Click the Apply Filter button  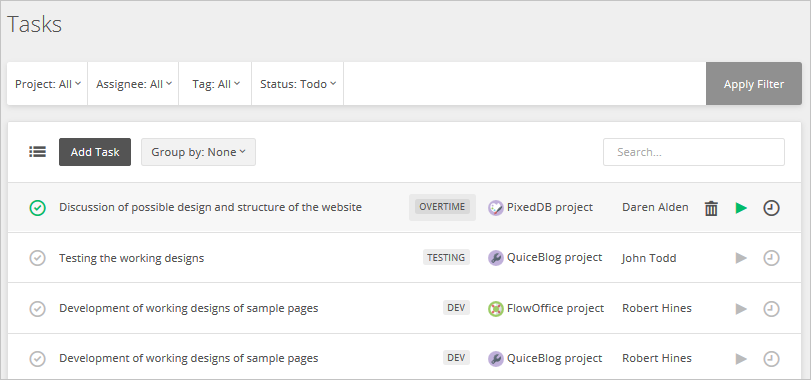tap(754, 84)
